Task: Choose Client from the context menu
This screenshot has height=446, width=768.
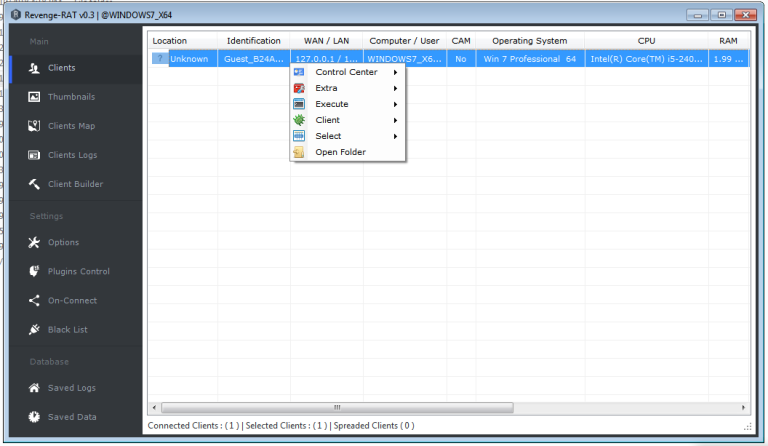Action: click(x=327, y=120)
